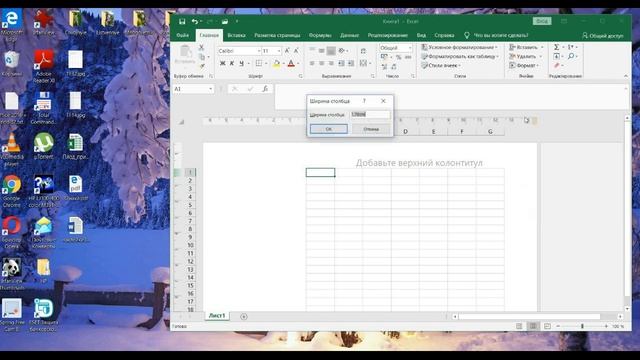Switch to the Данные tab
The height and width of the screenshot is (360, 640).
pos(349,36)
